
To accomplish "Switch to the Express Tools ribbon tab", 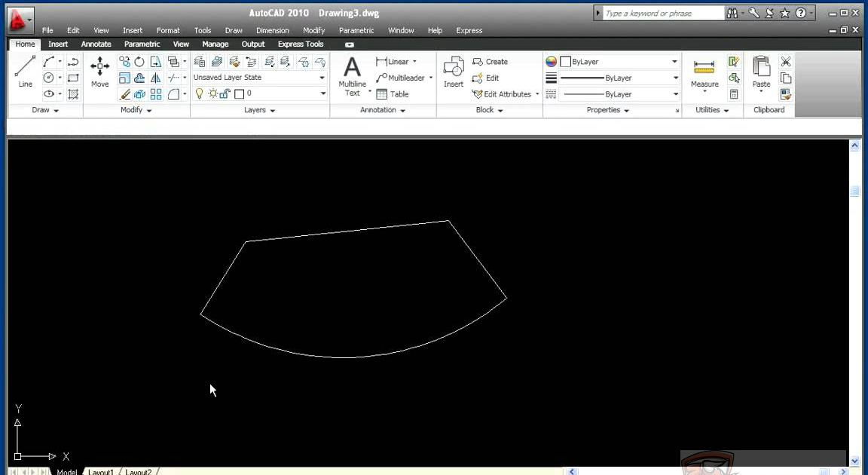I will (301, 44).
